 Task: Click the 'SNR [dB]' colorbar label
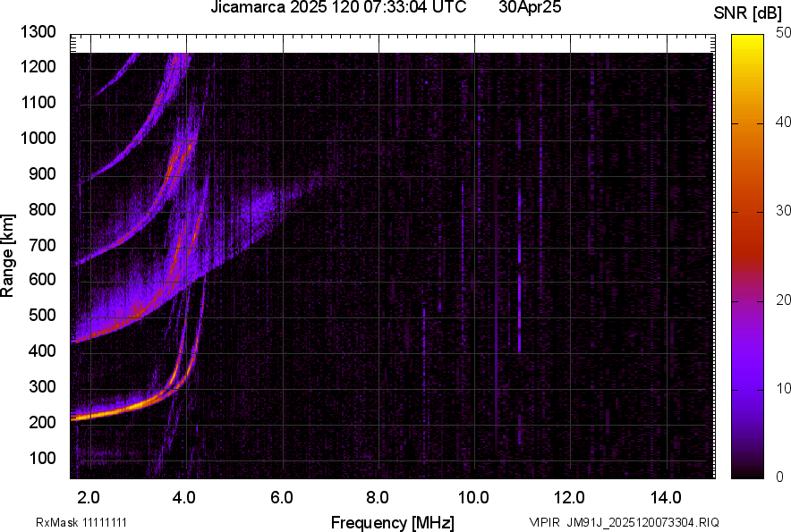tap(747, 13)
